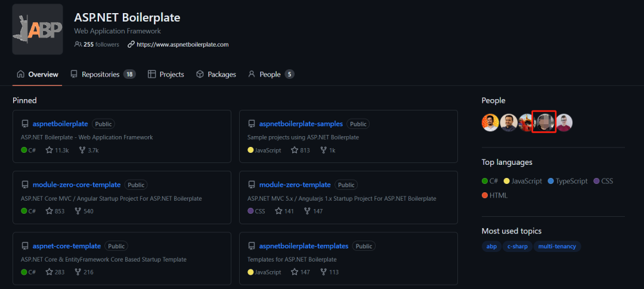This screenshot has height=289, width=644.
Task: Click the star count on aspnetboilerplate repo
Action: pos(57,150)
